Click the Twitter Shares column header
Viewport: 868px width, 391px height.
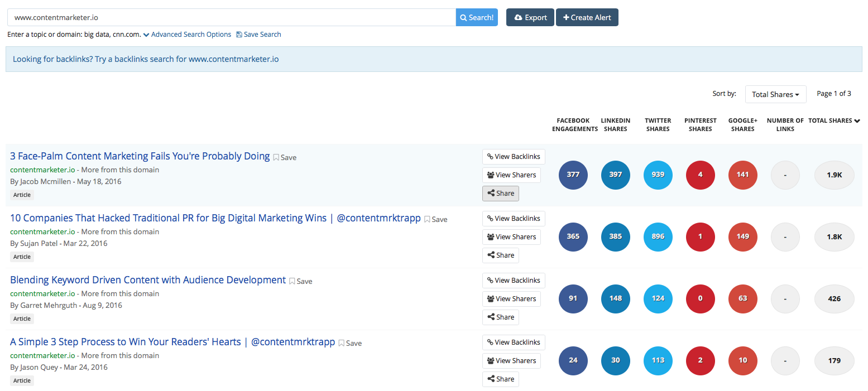pos(658,124)
